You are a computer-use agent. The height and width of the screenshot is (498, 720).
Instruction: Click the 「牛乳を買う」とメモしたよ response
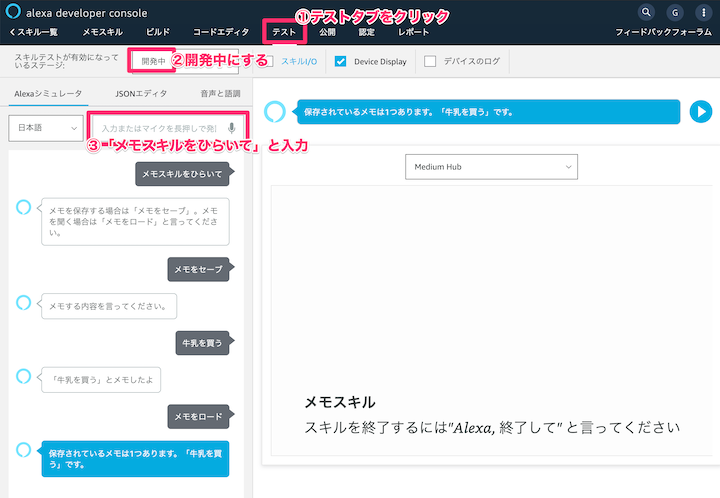[x=101, y=380]
